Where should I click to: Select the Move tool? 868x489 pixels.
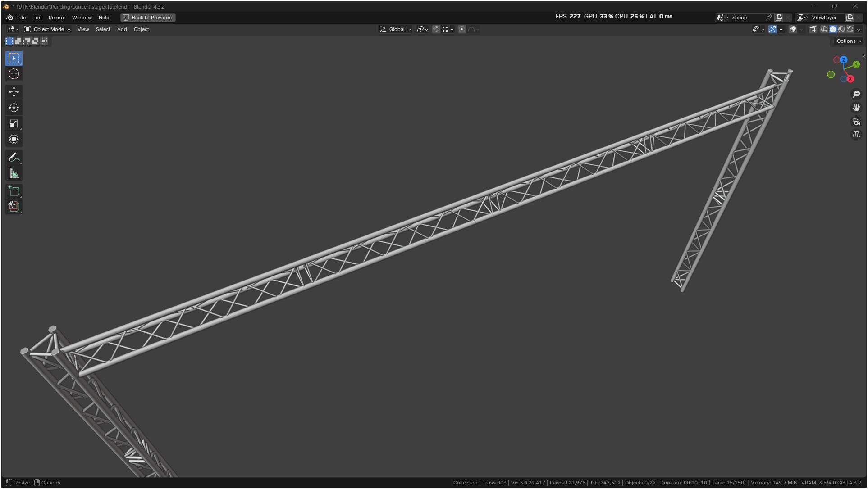pyautogui.click(x=14, y=92)
